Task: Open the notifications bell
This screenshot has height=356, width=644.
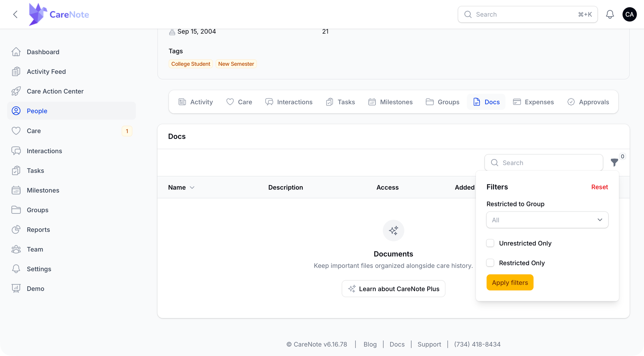Action: point(610,14)
